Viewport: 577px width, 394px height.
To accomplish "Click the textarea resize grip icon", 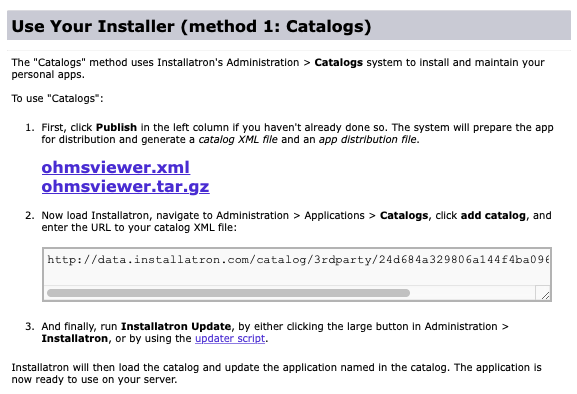I will click(x=545, y=295).
